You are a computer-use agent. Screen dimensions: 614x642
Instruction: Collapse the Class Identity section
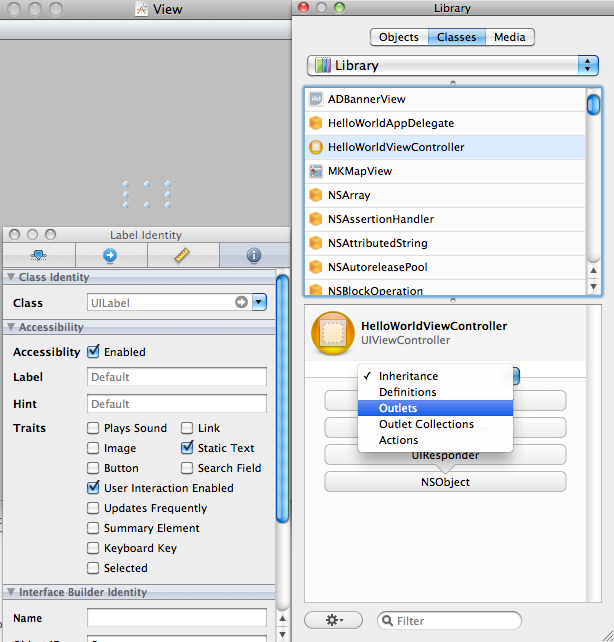pos(11,277)
